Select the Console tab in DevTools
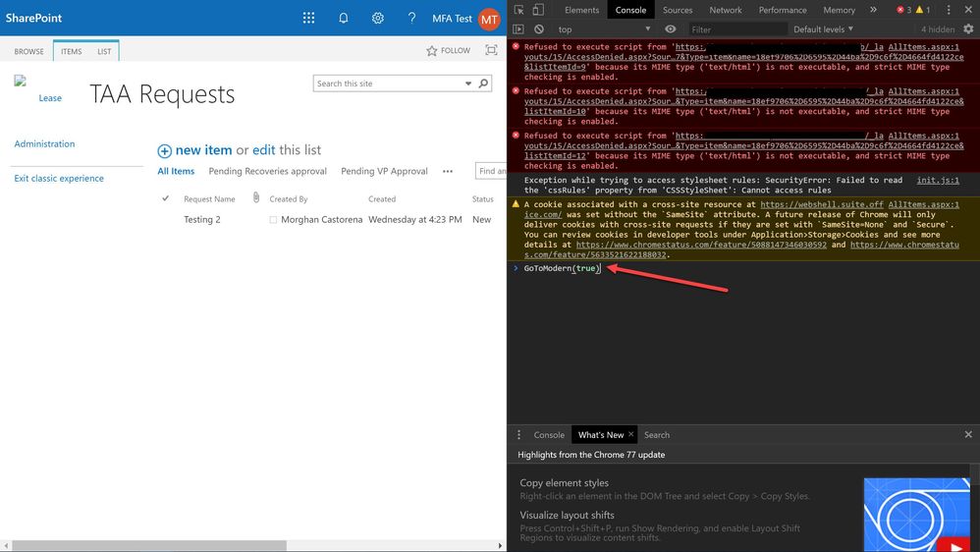Screen dimensions: 980x552 pos(630,10)
